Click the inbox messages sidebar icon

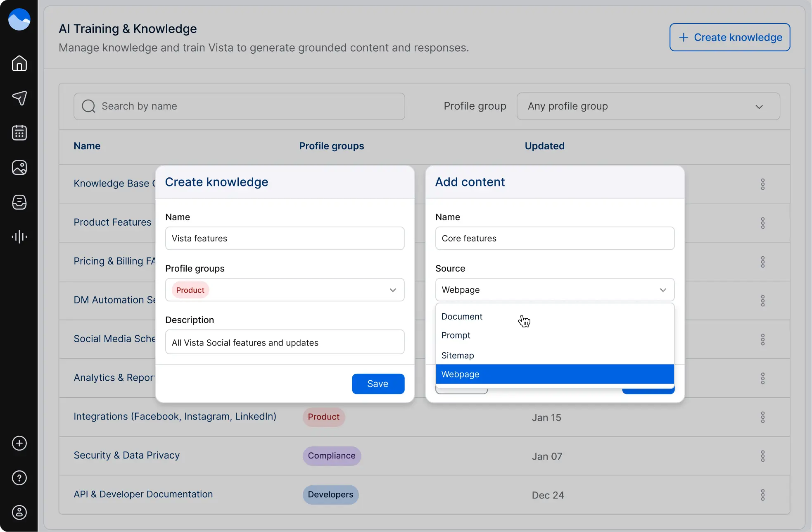click(19, 202)
